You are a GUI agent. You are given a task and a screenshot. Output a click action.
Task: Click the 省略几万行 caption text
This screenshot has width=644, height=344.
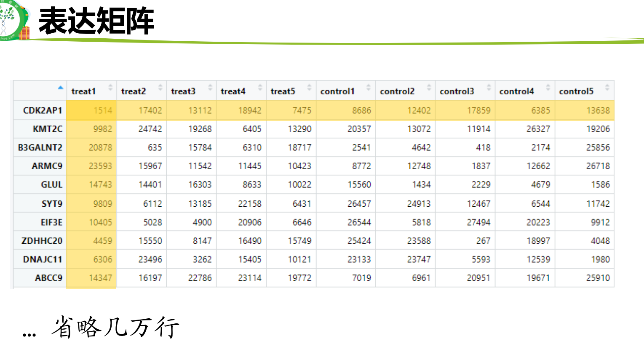[x=115, y=327]
